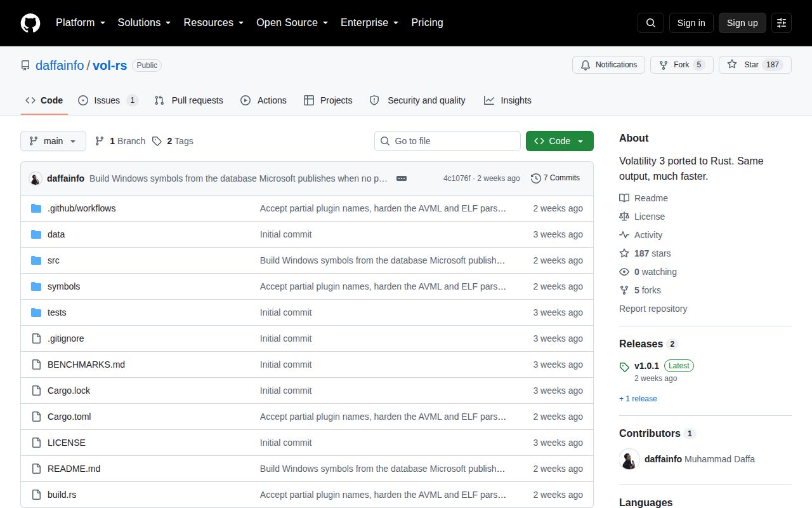Fork the repository using Fork button

pyautogui.click(x=681, y=65)
